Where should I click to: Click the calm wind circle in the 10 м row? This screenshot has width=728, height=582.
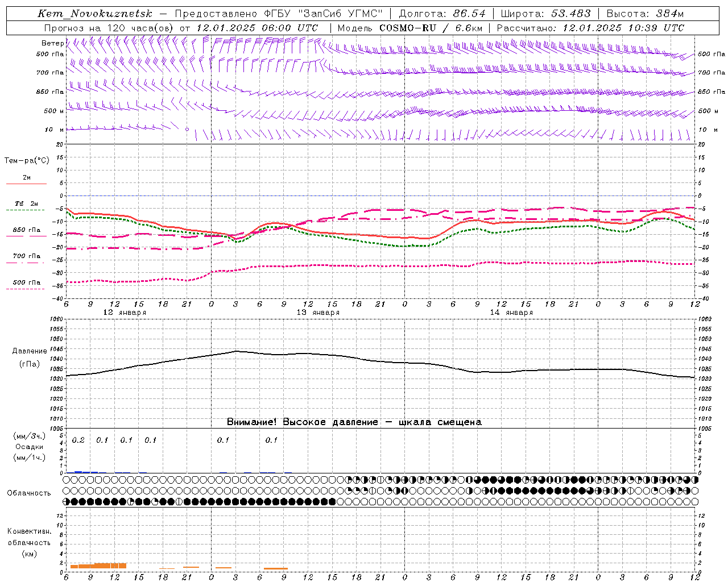coord(187,129)
